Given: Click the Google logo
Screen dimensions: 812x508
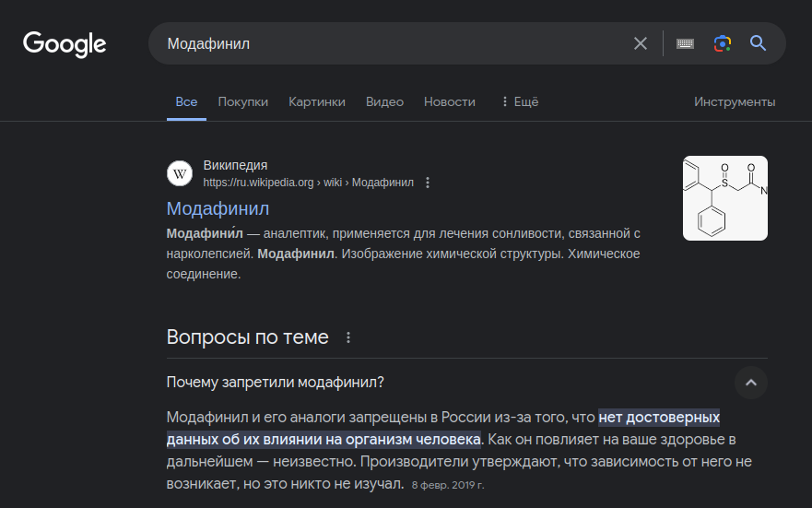Looking at the screenshot, I should tap(65, 44).
